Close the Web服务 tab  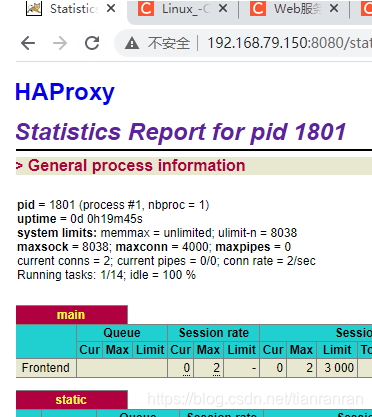[x=334, y=8]
